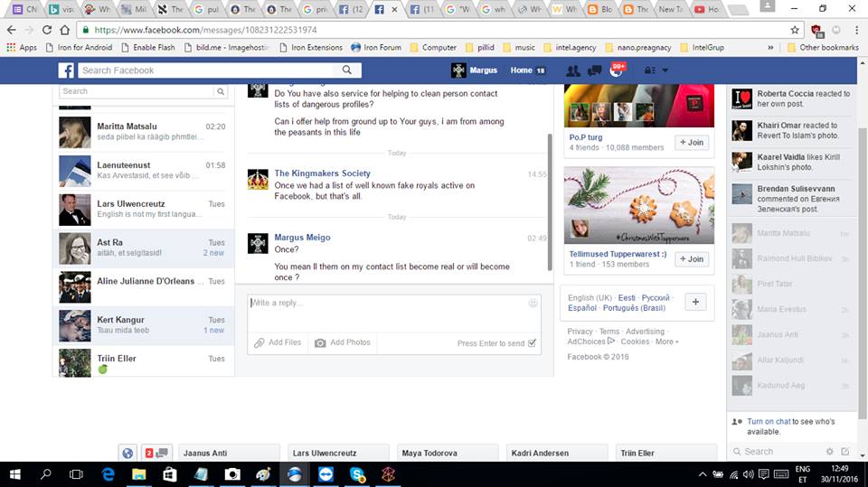Switch to the CN browser tab
Screen dimensions: 868x487
pyautogui.click(x=25, y=9)
